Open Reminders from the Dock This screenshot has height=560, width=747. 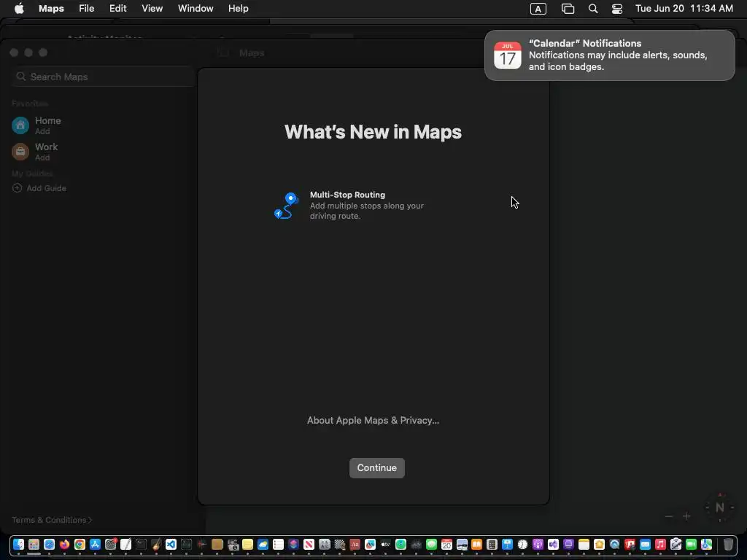pos(278,544)
